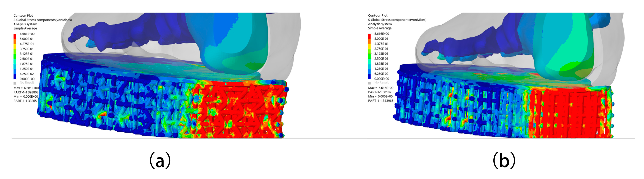Click legend value 1.250E-01 in panel (b)
This screenshot has width=644, height=179.
pyautogui.click(x=381, y=69)
